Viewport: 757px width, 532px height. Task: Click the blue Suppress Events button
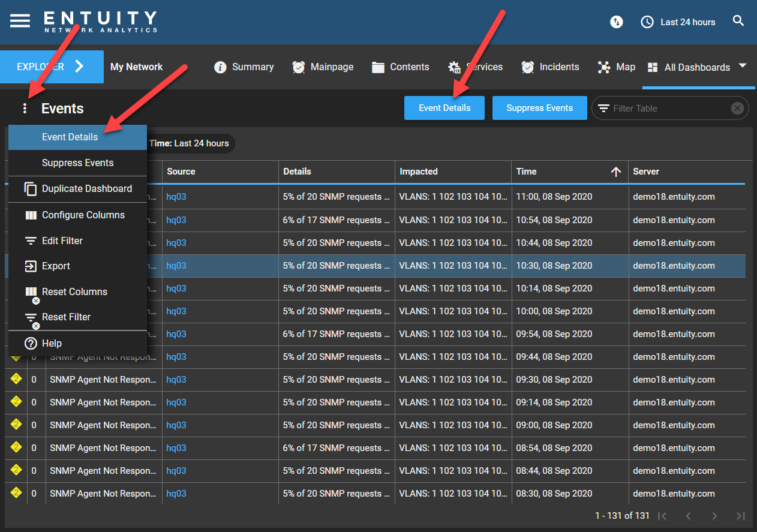(x=540, y=108)
